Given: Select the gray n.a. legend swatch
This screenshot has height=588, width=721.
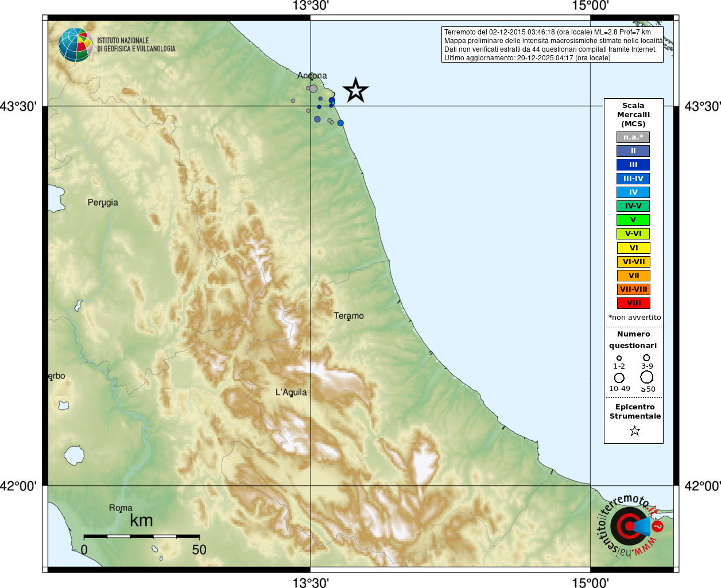Looking at the screenshot, I should point(633,137).
